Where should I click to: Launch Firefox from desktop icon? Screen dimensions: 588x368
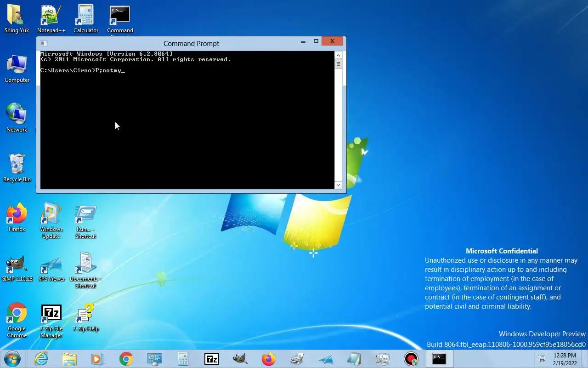pos(17,218)
